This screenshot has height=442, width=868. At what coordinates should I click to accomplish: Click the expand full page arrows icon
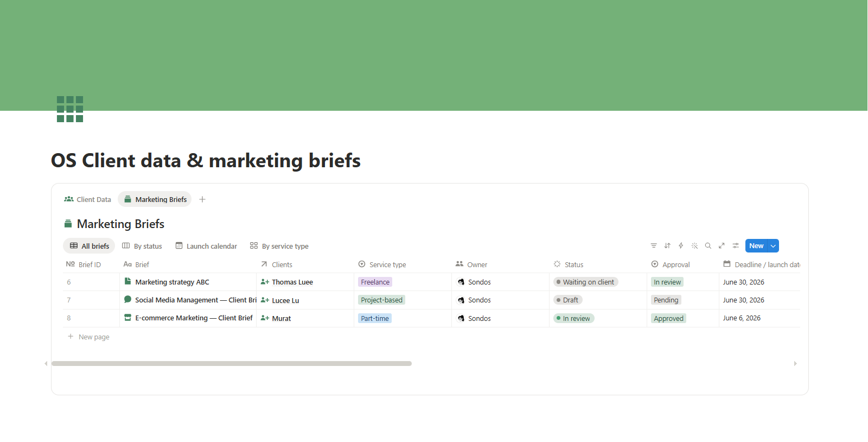point(722,246)
